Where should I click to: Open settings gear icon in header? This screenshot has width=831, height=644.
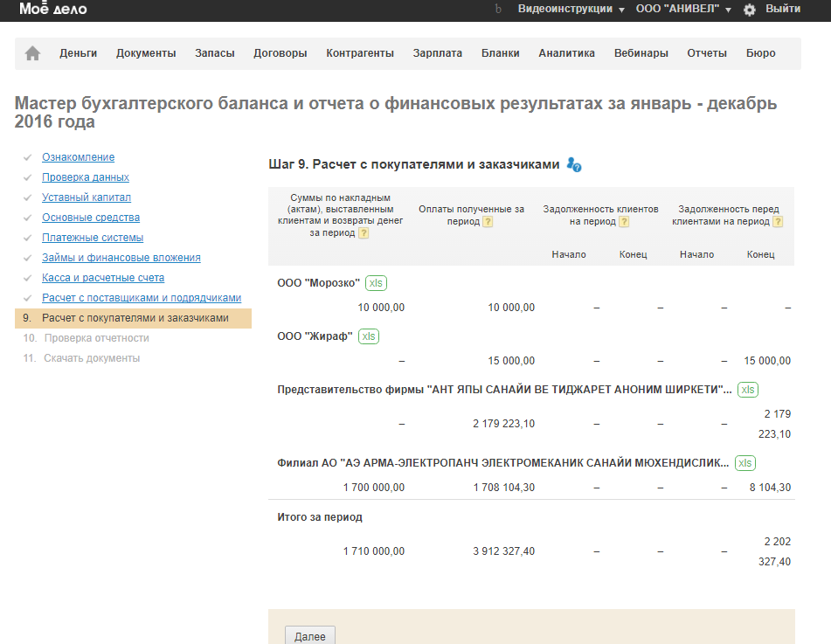(x=749, y=10)
